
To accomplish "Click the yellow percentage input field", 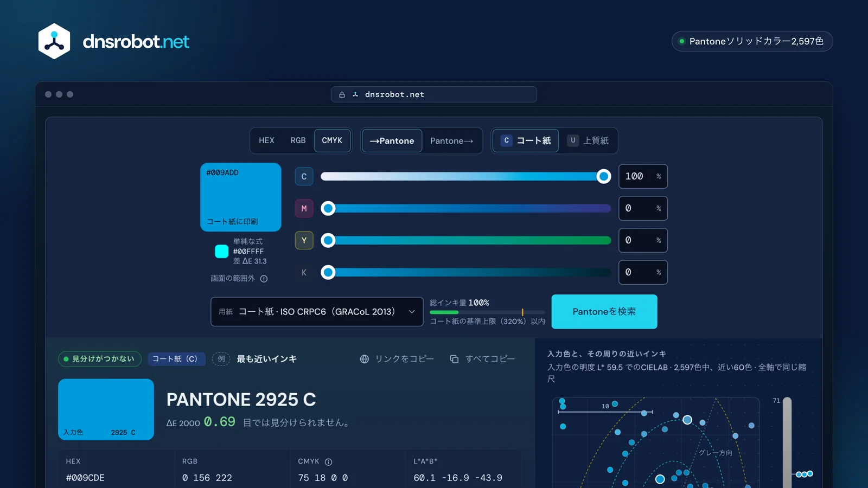I will tap(643, 240).
